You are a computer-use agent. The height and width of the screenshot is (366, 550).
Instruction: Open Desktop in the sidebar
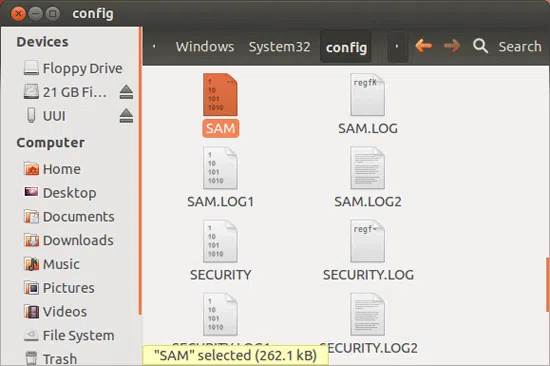[x=69, y=193]
